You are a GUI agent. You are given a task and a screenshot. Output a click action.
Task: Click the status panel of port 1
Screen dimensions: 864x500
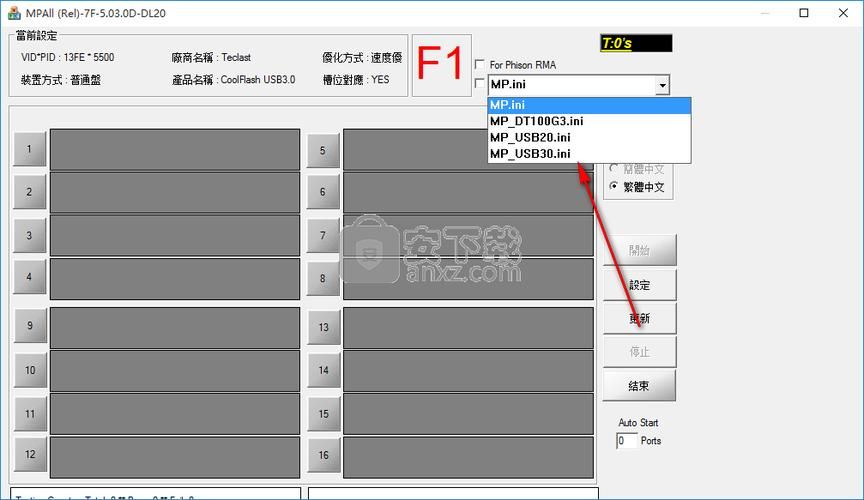coord(175,149)
